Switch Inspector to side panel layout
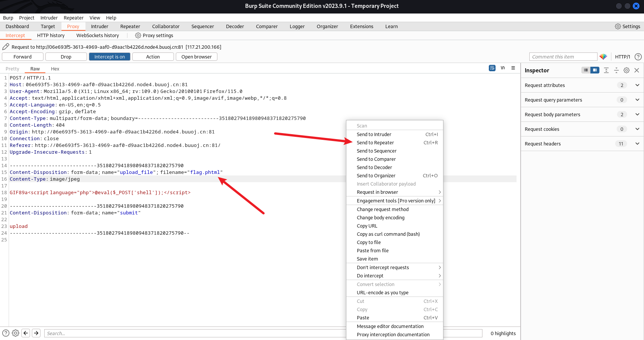The height and width of the screenshot is (340, 644). [x=595, y=70]
